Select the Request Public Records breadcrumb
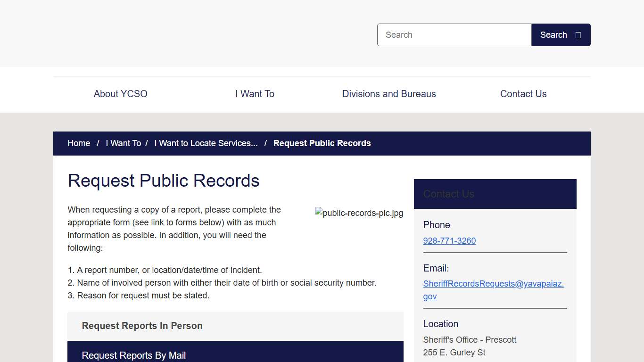644x362 pixels. pos(322,143)
